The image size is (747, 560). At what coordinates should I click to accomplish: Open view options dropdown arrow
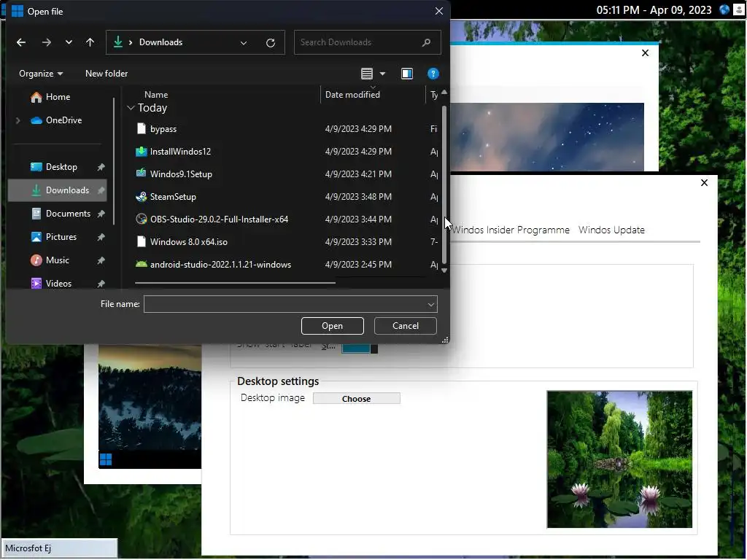click(x=382, y=74)
